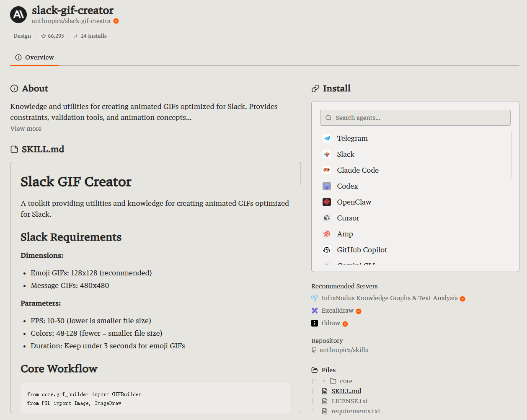
Task: Click the link icon next to Install heading
Action: tap(315, 88)
